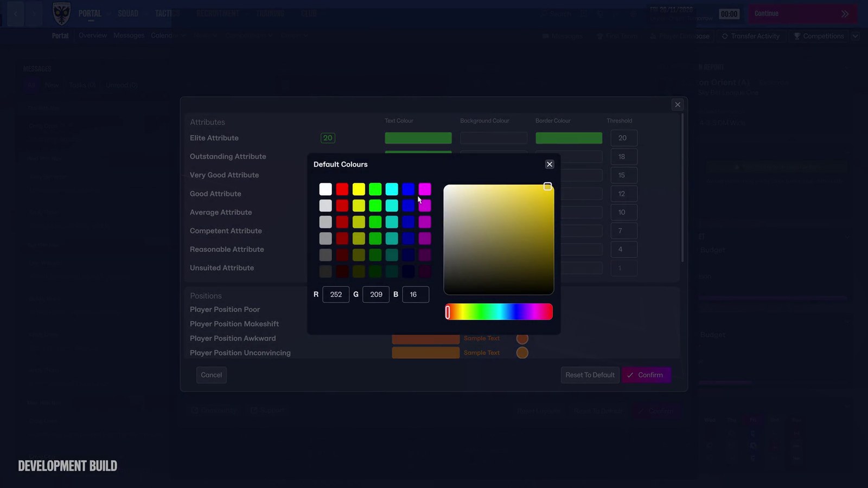Click Player Position Unconvincing round colour indicator
The width and height of the screenshot is (868, 488).
tap(522, 353)
